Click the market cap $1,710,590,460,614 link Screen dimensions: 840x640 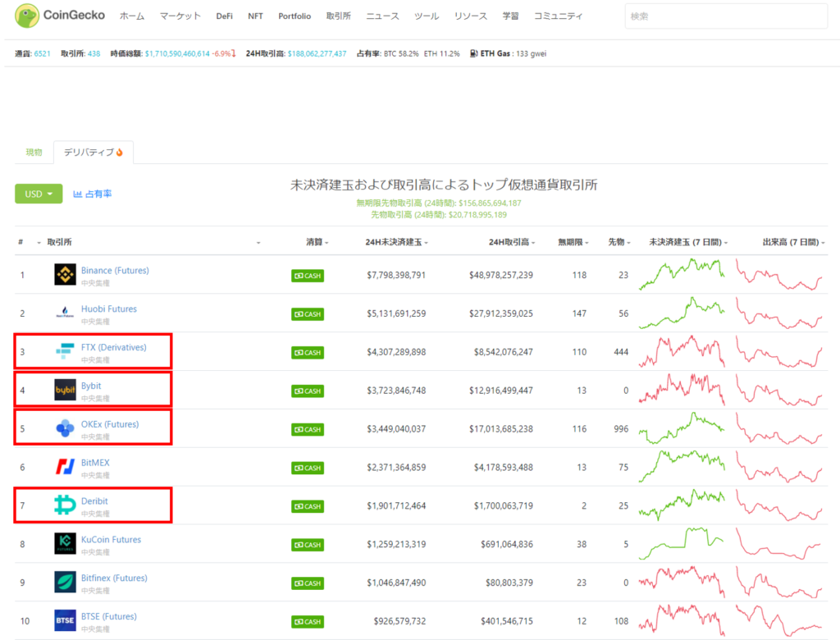tap(177, 53)
